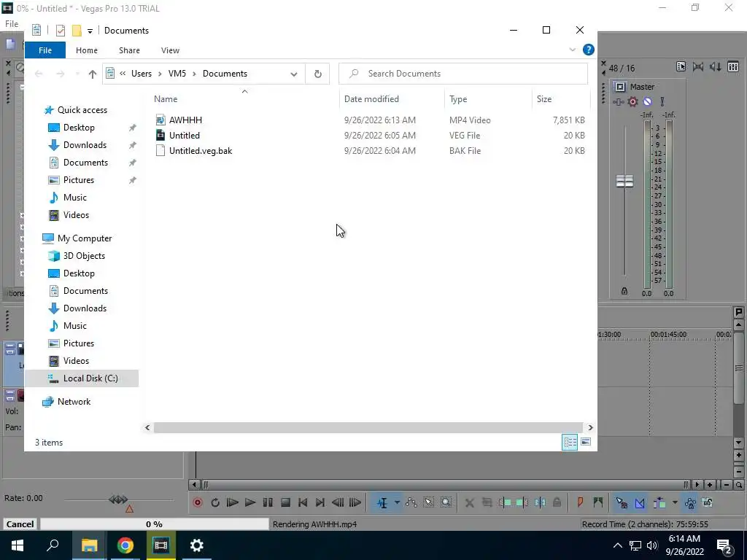Open the Auto Ripple mode dropdown arrow
The image size is (747, 560).
pos(675,502)
